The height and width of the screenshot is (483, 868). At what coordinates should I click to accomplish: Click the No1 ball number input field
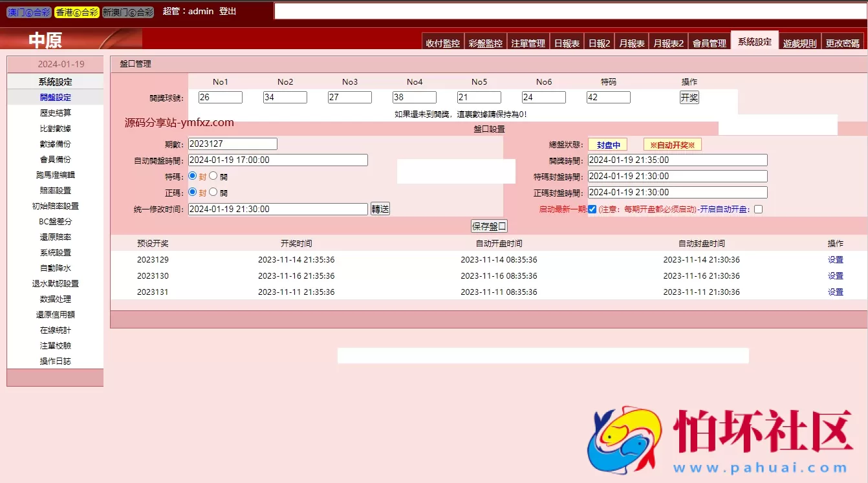tap(220, 96)
